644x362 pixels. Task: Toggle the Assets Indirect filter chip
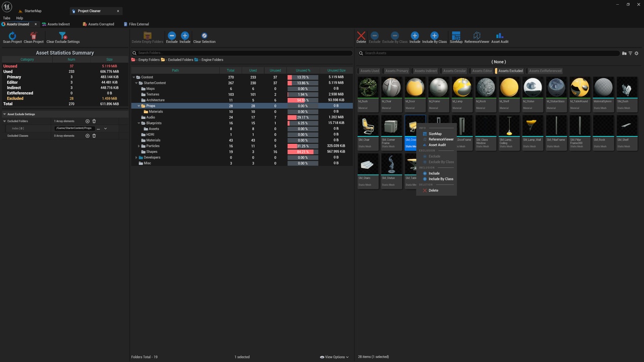coord(425,71)
